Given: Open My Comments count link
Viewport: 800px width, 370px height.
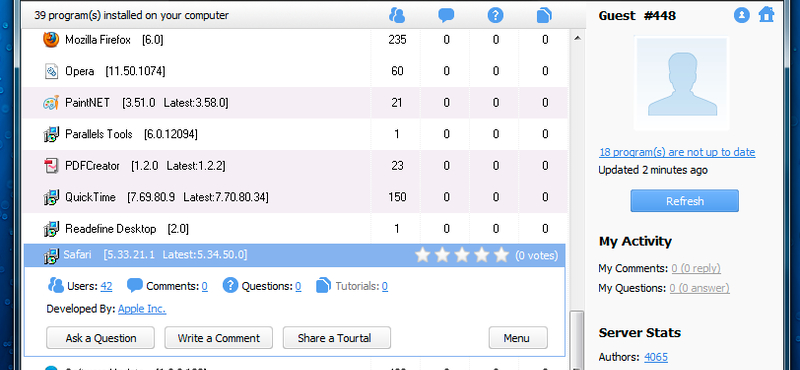Looking at the screenshot, I should (696, 268).
